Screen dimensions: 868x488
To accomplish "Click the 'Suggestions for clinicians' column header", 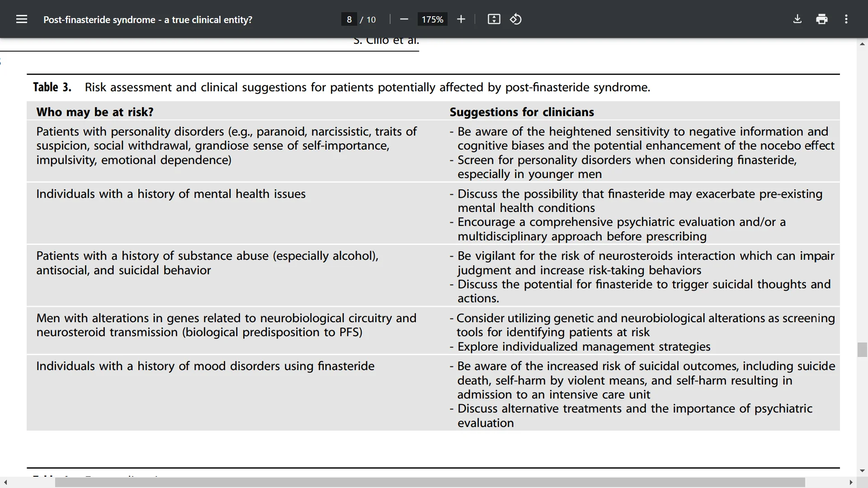I will click(522, 112).
